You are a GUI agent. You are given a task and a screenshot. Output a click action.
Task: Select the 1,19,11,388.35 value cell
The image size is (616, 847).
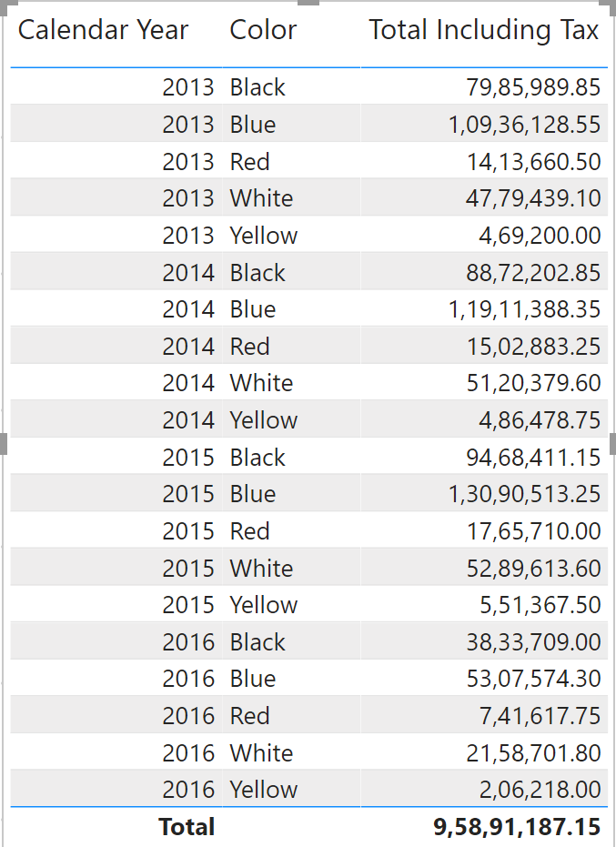coord(524,309)
